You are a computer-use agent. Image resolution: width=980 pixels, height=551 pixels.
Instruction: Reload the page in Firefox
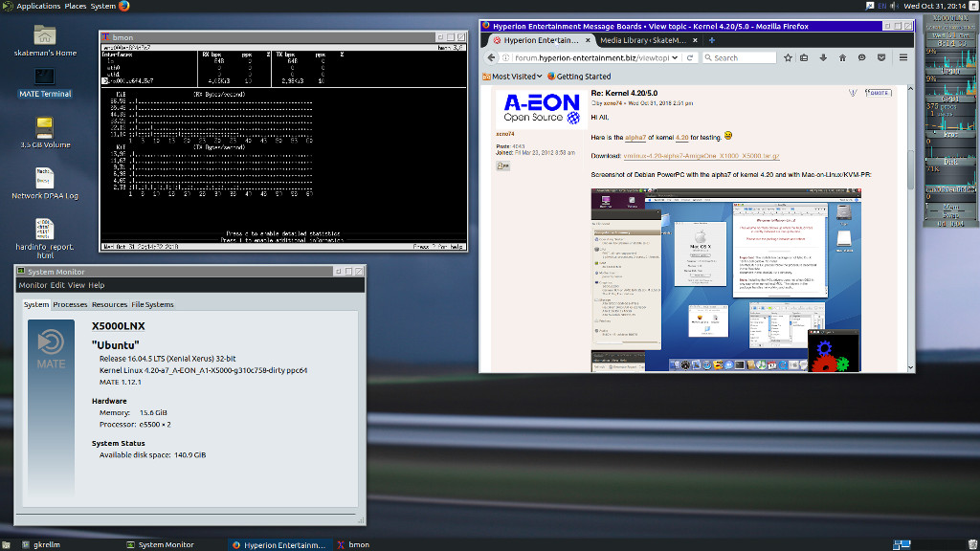click(690, 57)
